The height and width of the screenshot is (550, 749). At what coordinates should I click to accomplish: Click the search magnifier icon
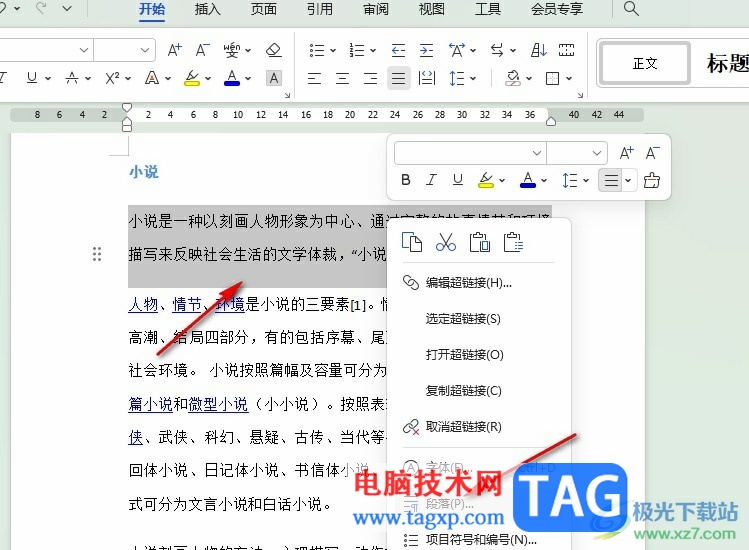pos(631,9)
